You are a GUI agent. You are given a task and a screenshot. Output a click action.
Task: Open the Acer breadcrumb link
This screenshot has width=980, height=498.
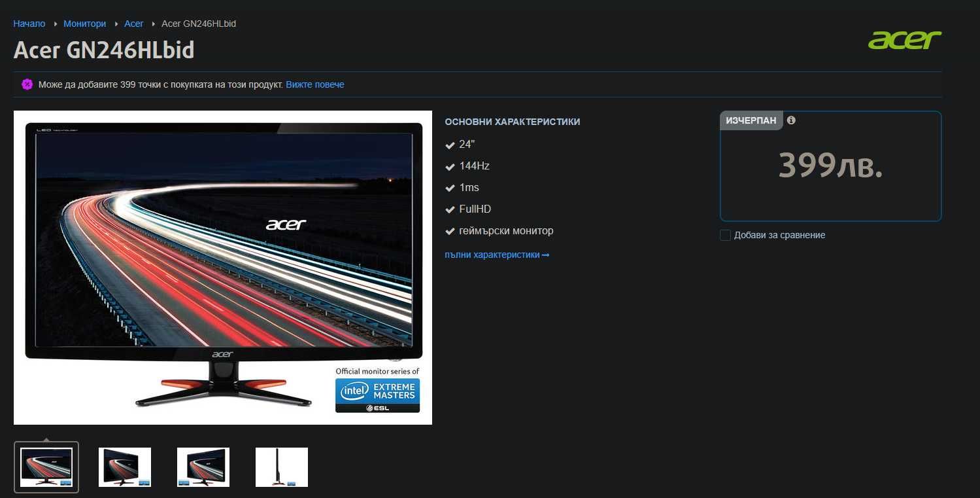click(x=134, y=24)
